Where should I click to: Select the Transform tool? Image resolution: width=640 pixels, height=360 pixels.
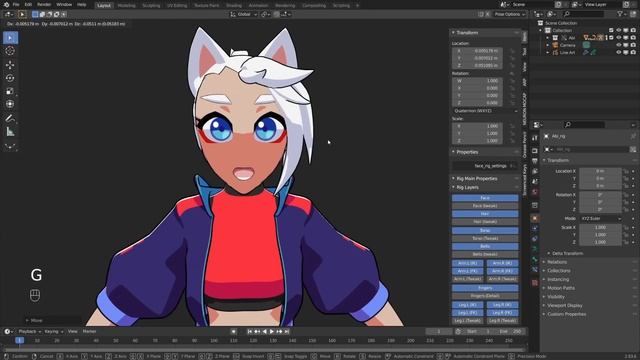pos(10,104)
